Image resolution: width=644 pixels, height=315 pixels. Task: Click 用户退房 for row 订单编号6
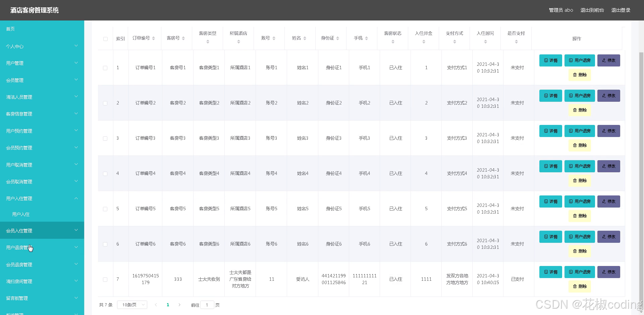[580, 237]
